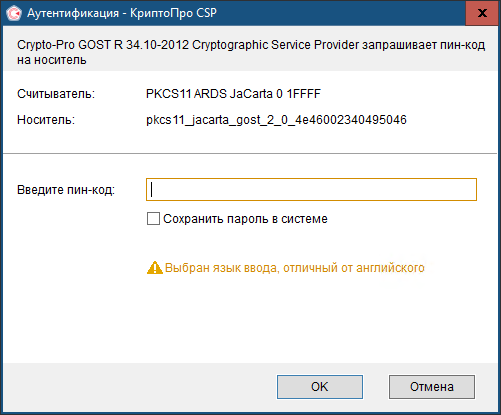
Task: Enable the Сохранить пароль в системе checkbox
Action: [153, 219]
